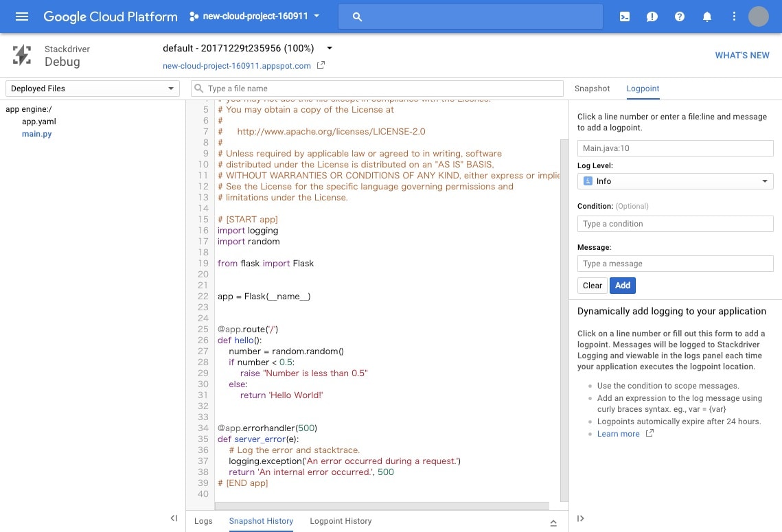Click 'app = Flask(__name__)' line
The width and height of the screenshot is (782, 532).
[x=264, y=296]
